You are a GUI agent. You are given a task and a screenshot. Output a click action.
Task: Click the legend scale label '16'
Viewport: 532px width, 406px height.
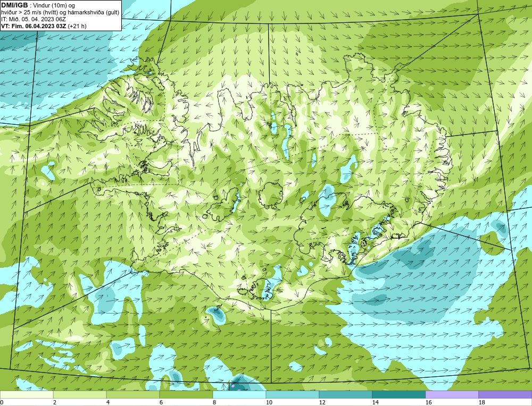(429, 402)
